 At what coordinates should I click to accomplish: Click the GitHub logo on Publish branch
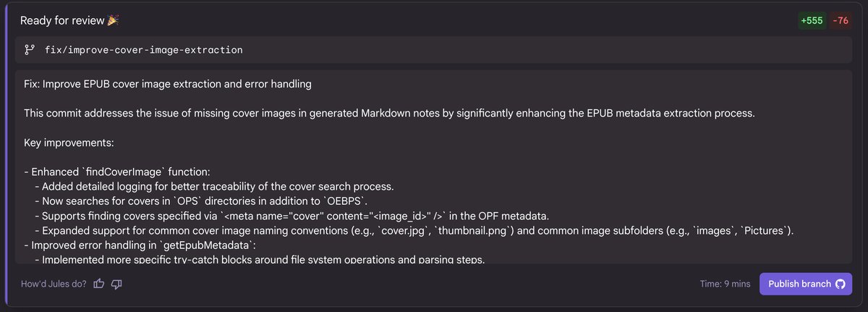point(840,284)
